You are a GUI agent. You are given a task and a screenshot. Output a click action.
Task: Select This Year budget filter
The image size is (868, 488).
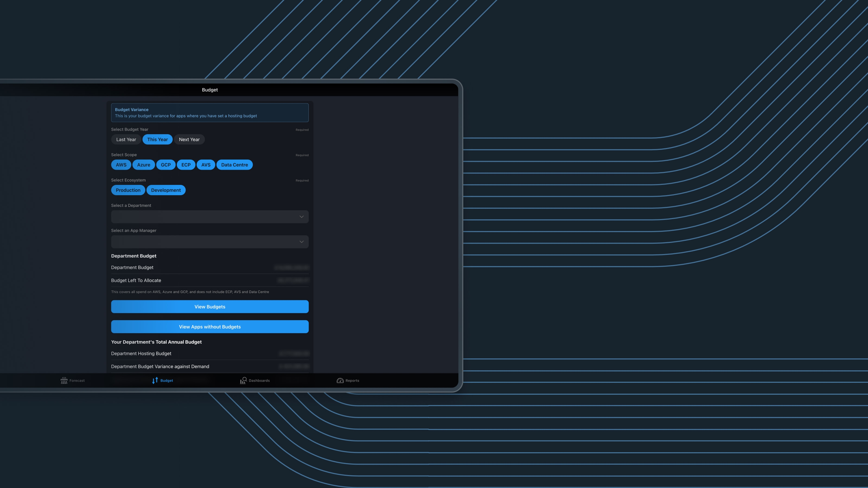(157, 139)
